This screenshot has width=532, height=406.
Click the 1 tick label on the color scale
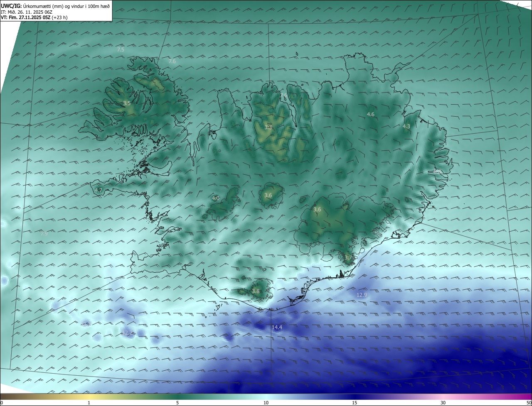click(89, 403)
